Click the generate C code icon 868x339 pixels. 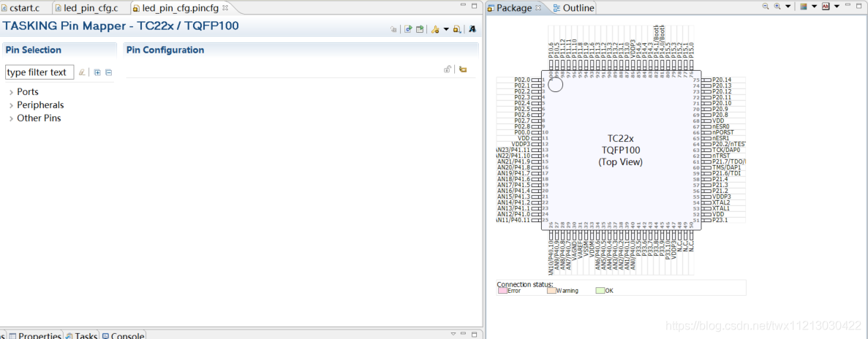click(x=409, y=29)
